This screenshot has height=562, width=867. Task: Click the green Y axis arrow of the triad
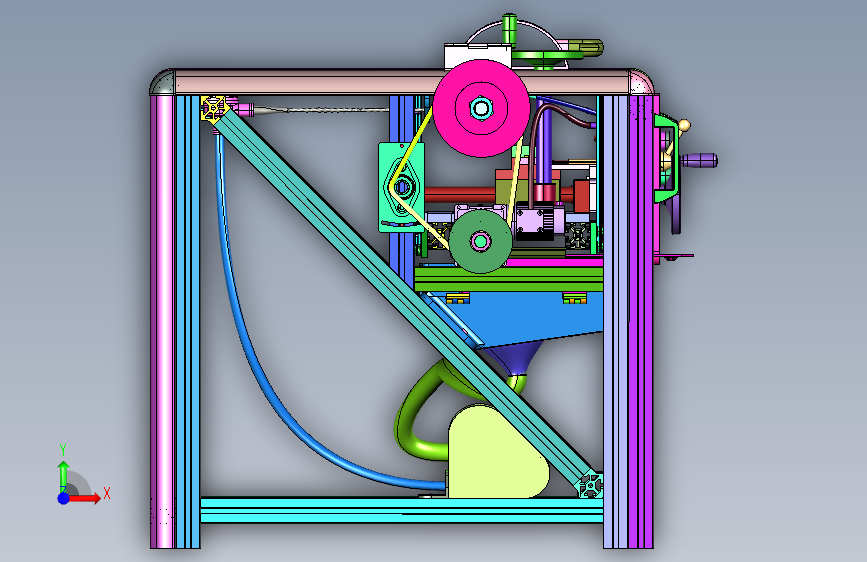[x=63, y=475]
